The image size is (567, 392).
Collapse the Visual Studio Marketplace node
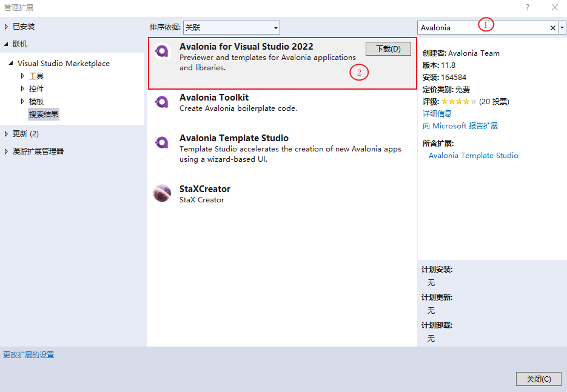[11, 63]
